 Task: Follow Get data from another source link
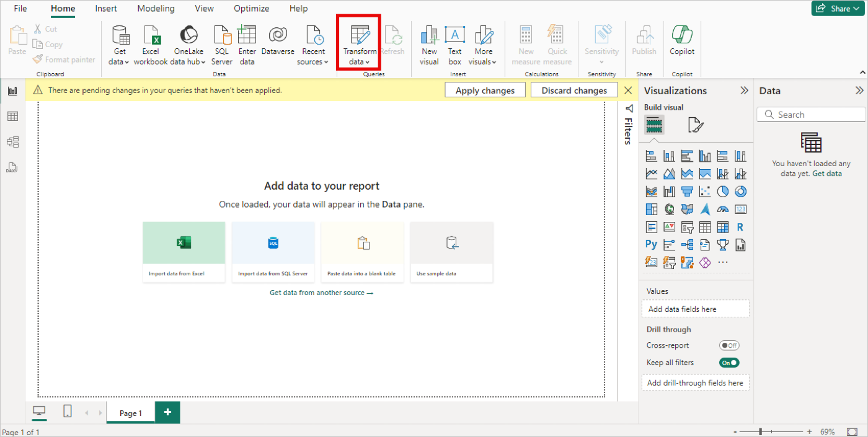321,293
